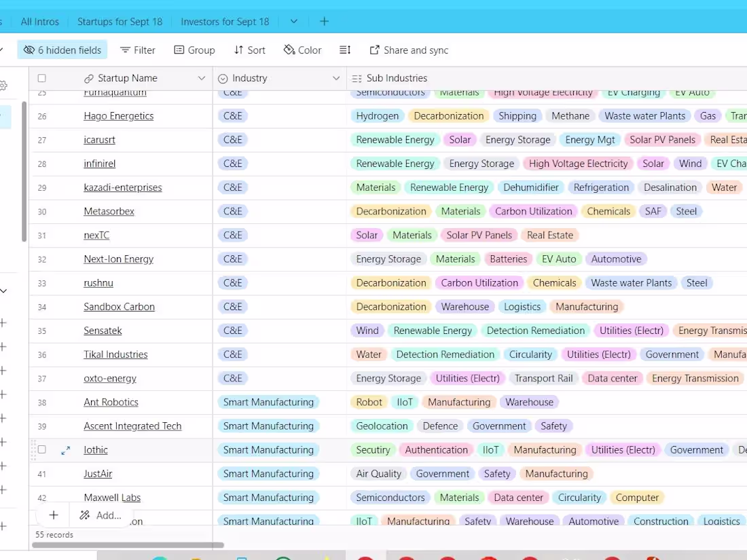Select the Robot tag in Ant Robotics row
This screenshot has width=747, height=560.
click(369, 402)
